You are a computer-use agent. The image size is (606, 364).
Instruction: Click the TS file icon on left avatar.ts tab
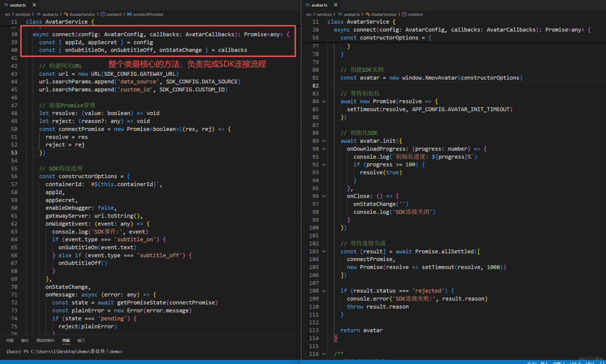click(x=6, y=5)
